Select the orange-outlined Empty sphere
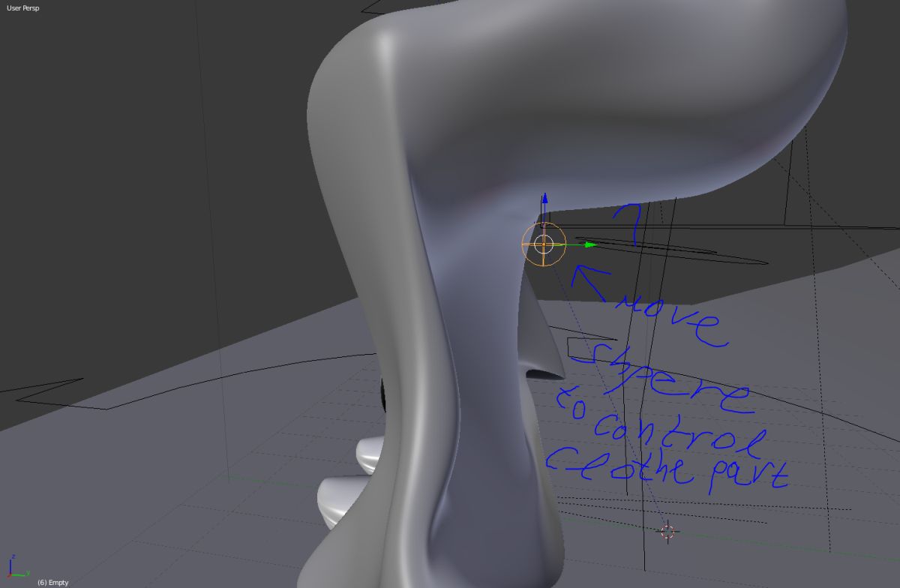Image resolution: width=900 pixels, height=588 pixels. click(x=544, y=244)
